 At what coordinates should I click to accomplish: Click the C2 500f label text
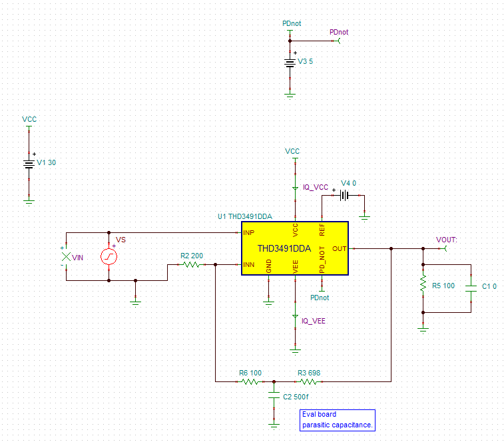296,397
